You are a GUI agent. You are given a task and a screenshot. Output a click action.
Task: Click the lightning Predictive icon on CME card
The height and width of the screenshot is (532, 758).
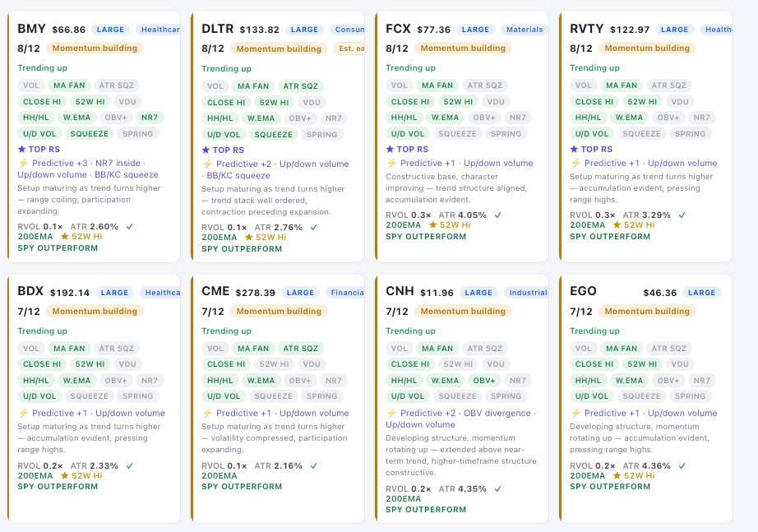click(207, 413)
